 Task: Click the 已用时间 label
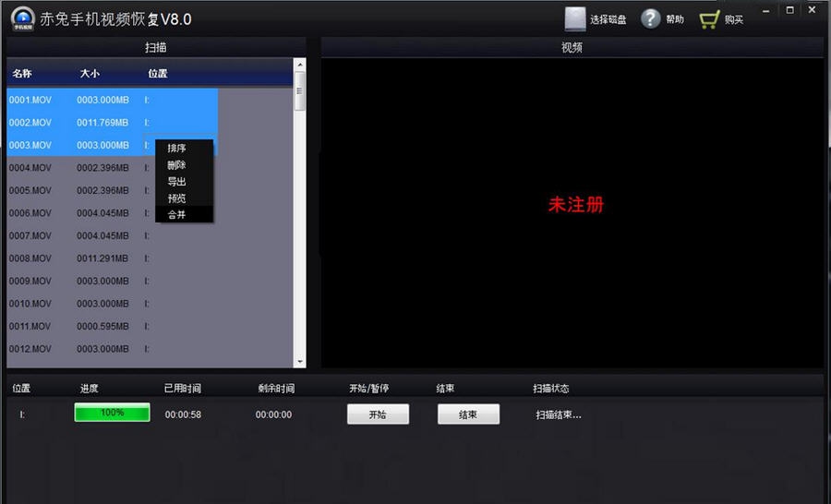tap(183, 389)
